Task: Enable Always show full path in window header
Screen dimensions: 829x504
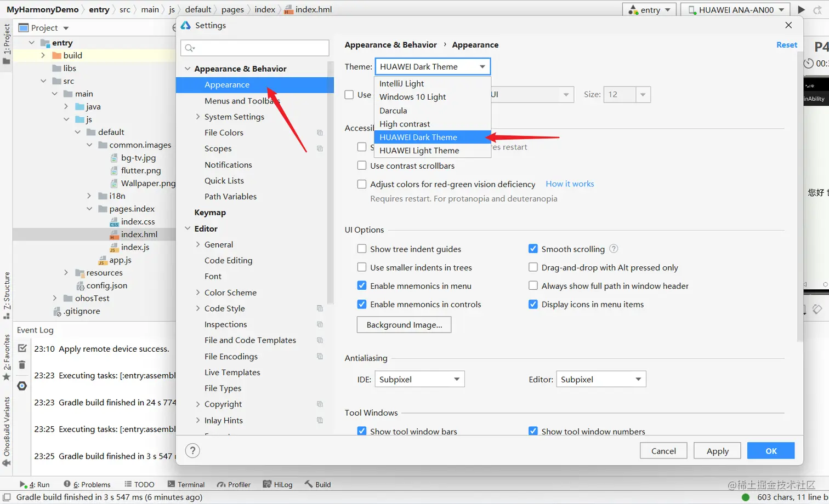Action: click(533, 285)
